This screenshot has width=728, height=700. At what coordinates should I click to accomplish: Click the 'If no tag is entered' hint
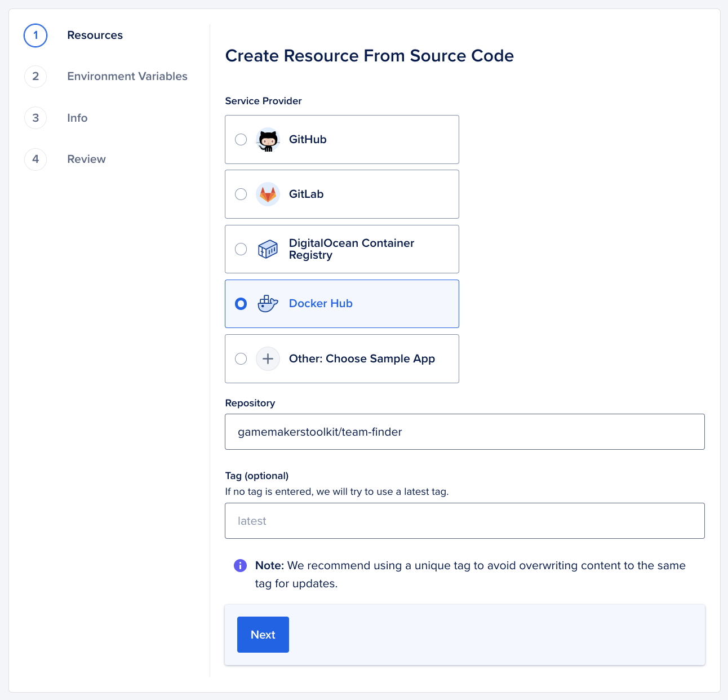tap(337, 491)
